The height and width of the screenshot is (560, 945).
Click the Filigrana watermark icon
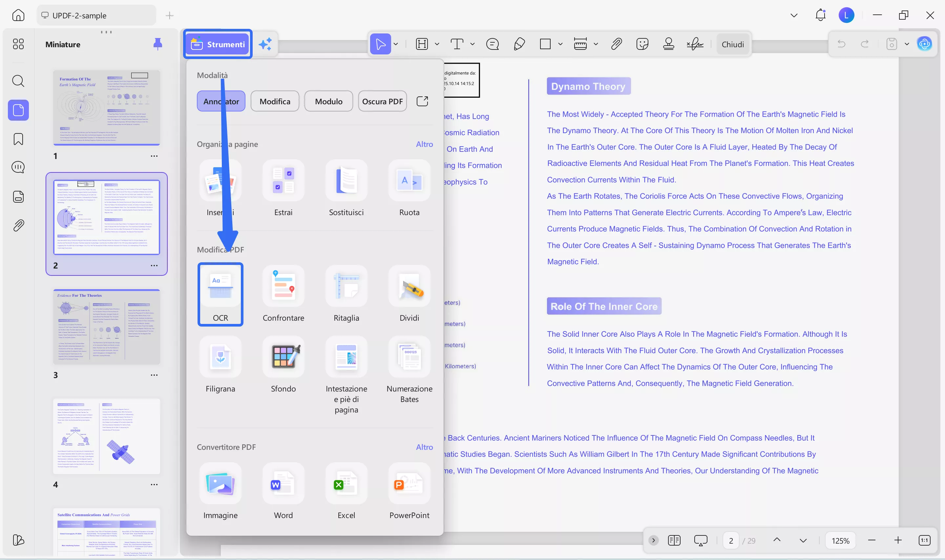coord(220,357)
